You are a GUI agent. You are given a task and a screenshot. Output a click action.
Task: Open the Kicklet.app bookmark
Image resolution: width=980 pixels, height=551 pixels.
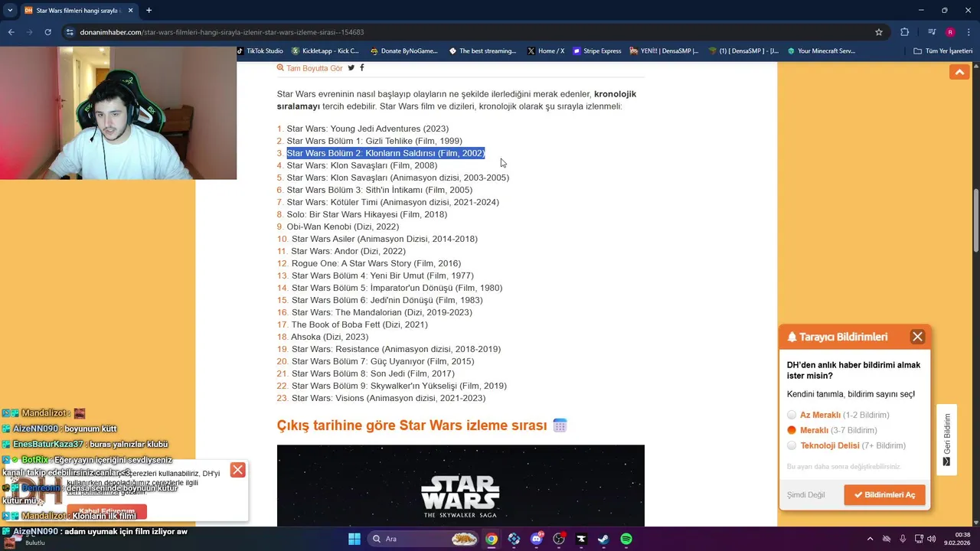click(x=325, y=51)
